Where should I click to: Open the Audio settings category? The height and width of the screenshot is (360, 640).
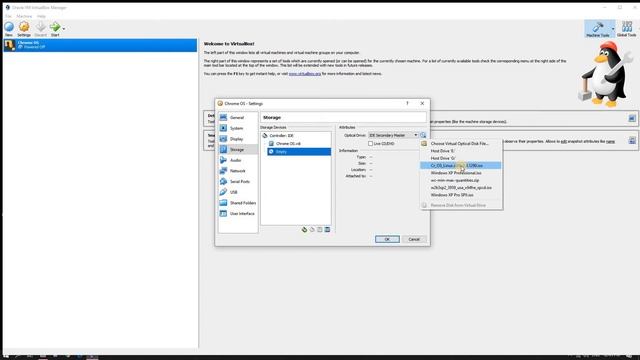[x=238, y=160]
